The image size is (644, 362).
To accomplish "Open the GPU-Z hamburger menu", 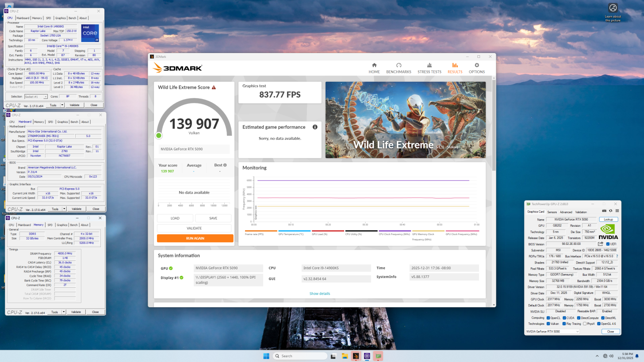I will (x=617, y=211).
